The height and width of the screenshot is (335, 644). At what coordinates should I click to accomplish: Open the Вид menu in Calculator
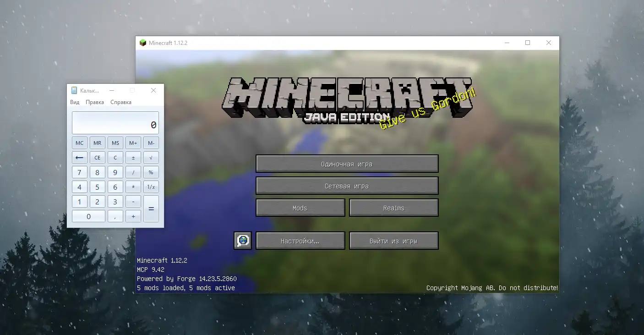click(75, 102)
